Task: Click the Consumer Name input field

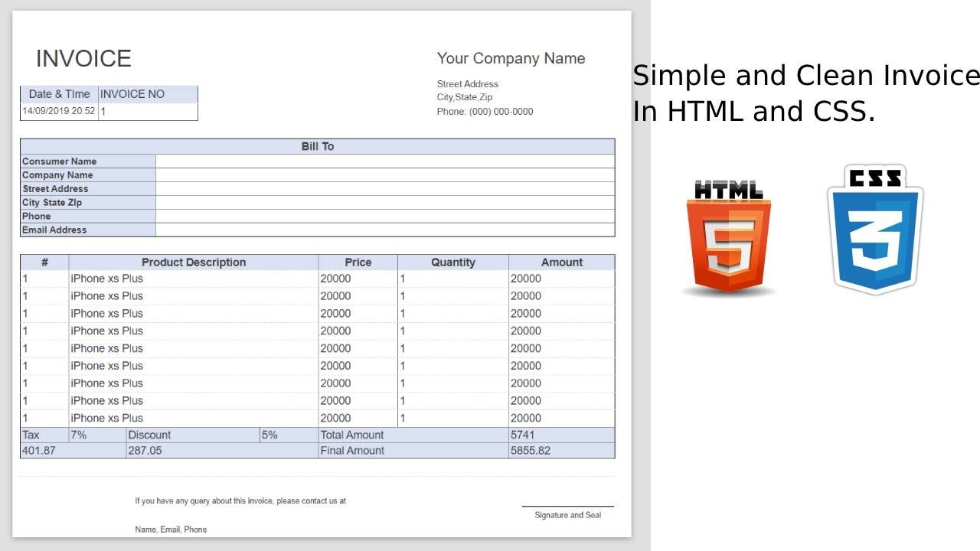Action: pos(383,161)
